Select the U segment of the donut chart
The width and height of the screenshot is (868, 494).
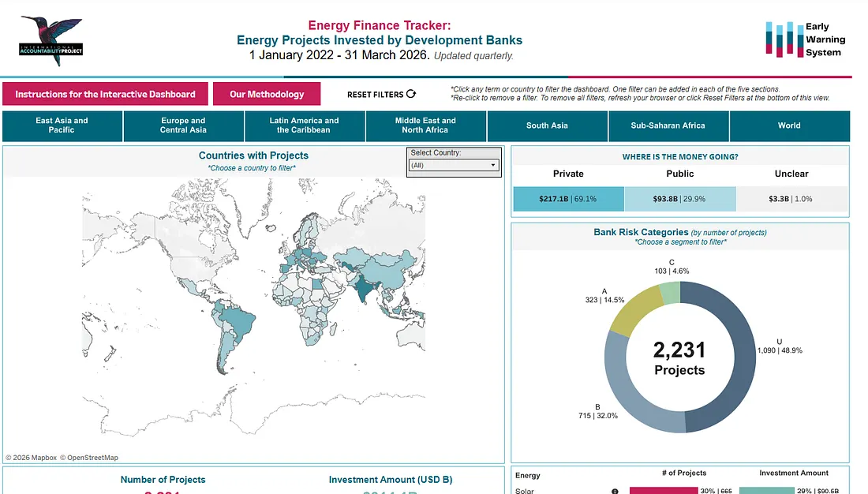tap(736, 365)
